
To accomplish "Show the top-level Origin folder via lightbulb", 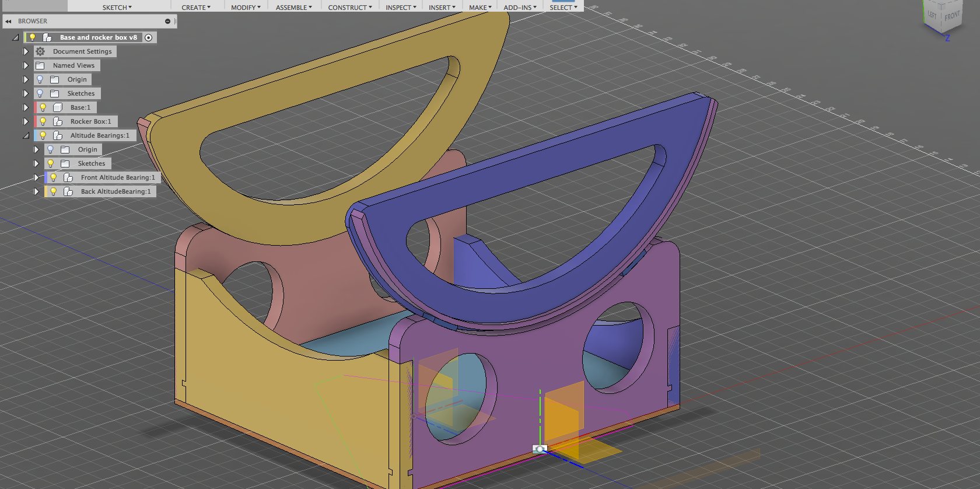I will click(x=40, y=79).
